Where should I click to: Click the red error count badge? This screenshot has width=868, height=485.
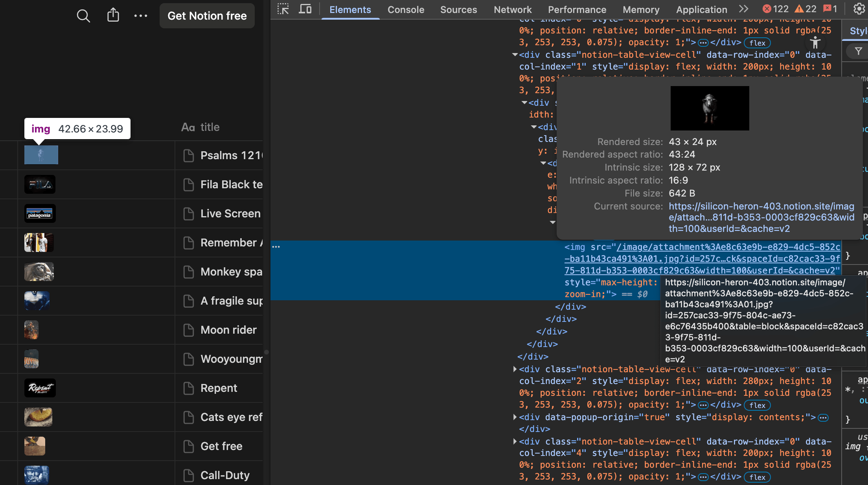tap(775, 9)
